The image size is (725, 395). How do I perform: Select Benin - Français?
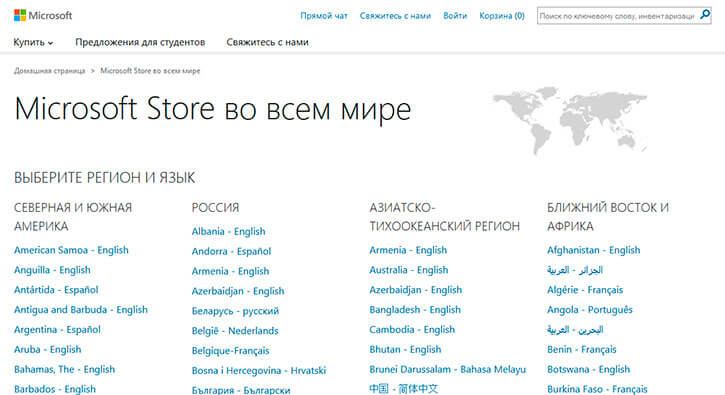(582, 350)
